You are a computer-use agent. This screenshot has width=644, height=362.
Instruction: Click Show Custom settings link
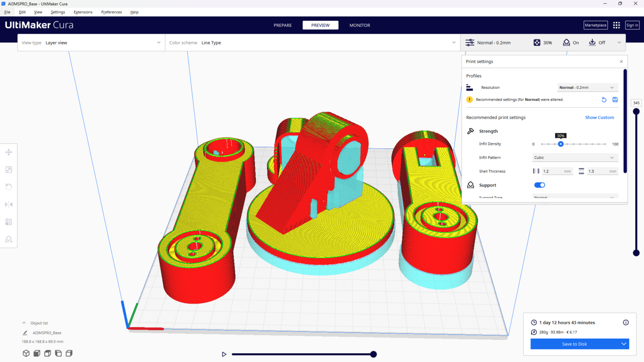click(x=599, y=117)
